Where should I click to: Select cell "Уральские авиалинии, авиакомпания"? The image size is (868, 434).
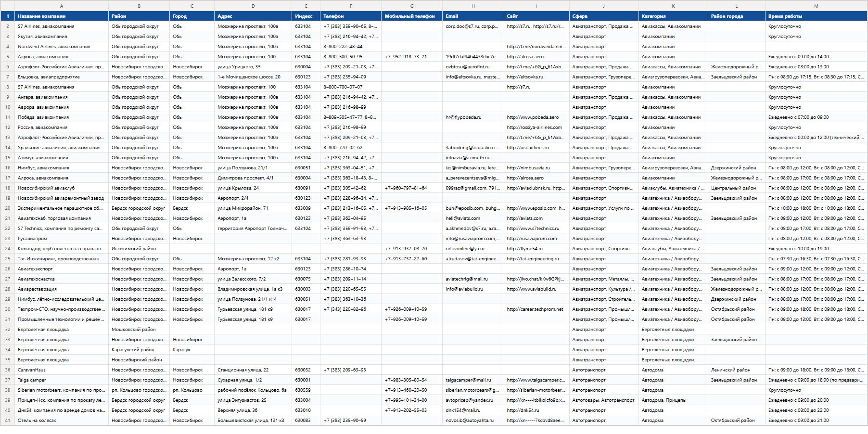click(x=62, y=148)
